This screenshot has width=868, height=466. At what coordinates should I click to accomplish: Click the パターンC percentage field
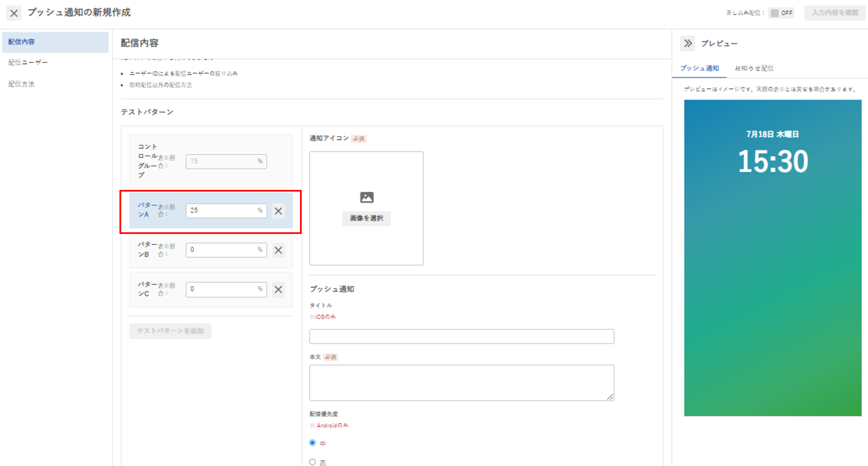click(226, 290)
